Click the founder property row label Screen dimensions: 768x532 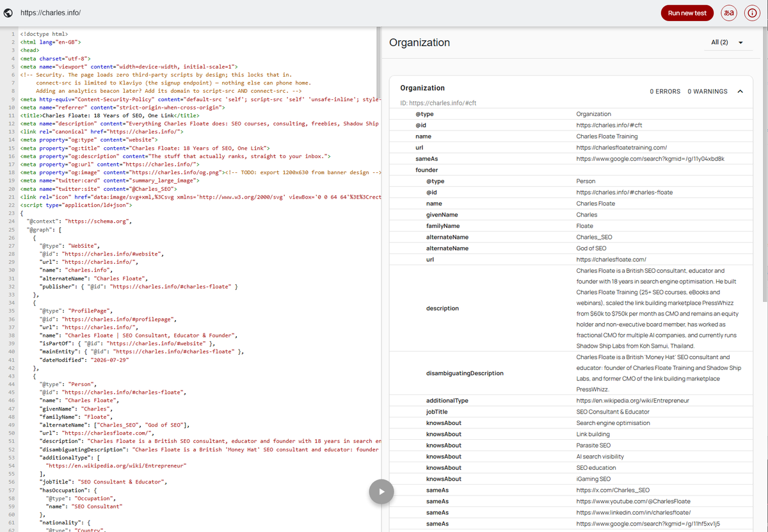pyautogui.click(x=427, y=170)
